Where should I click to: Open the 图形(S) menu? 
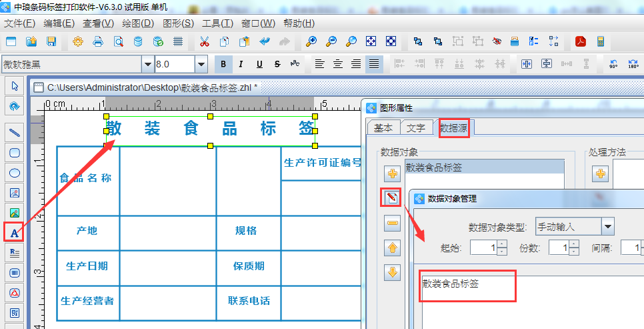click(x=178, y=23)
